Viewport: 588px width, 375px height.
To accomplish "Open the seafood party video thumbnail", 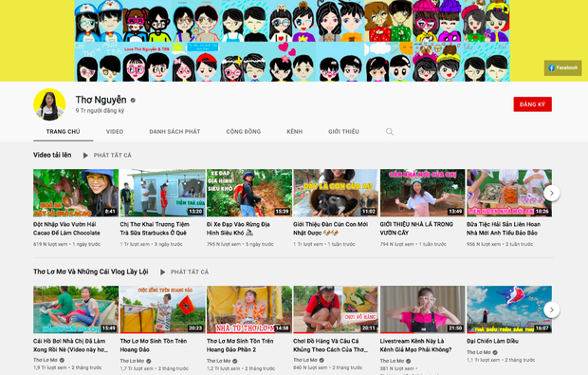I will pyautogui.click(x=509, y=193).
